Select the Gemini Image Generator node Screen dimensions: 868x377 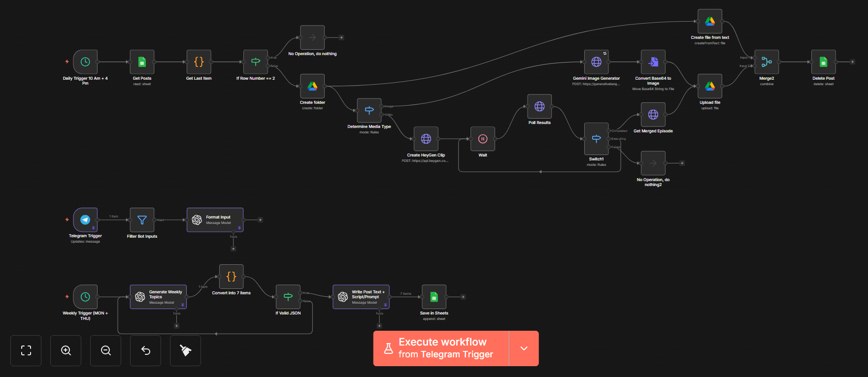[596, 62]
